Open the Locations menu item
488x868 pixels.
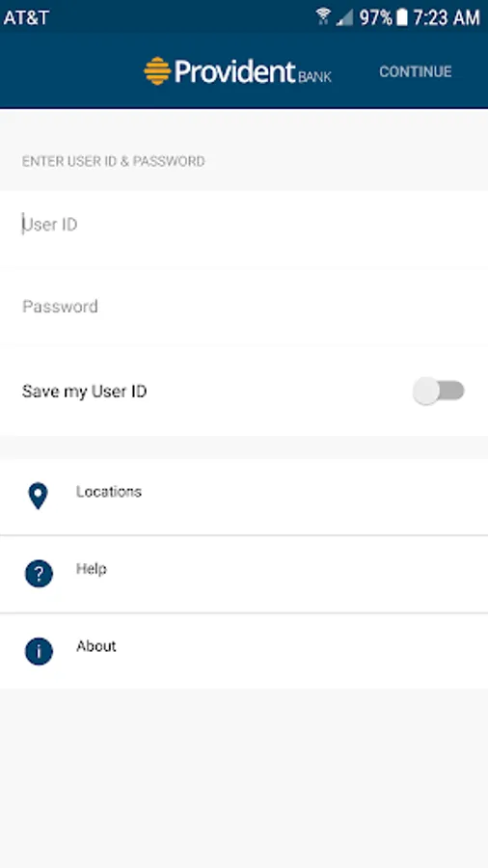point(244,497)
